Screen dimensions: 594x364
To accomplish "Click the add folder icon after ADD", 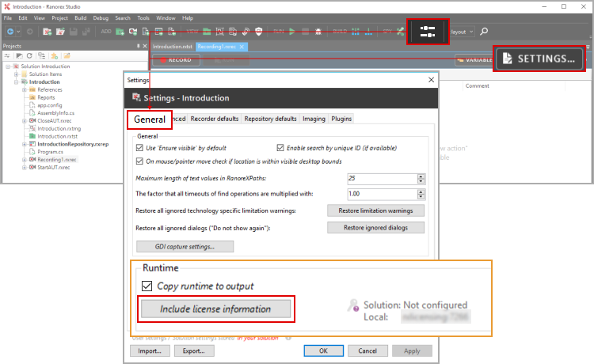I will click(120, 32).
